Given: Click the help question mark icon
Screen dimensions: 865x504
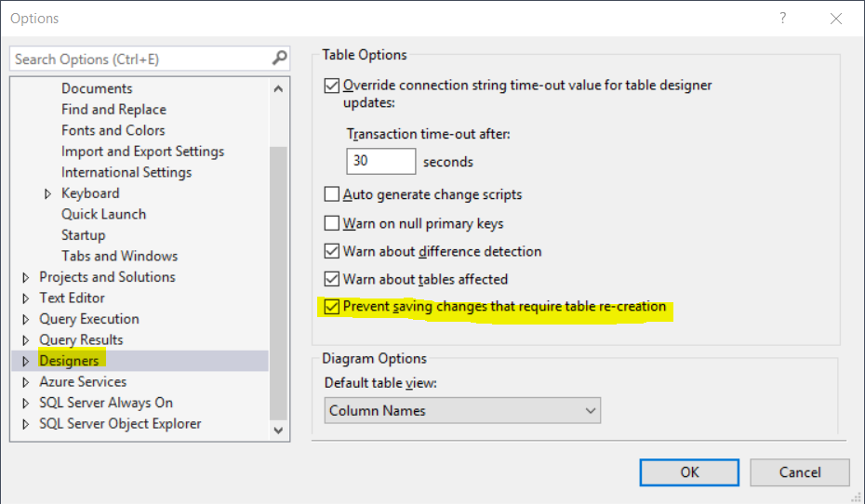Looking at the screenshot, I should click(782, 19).
